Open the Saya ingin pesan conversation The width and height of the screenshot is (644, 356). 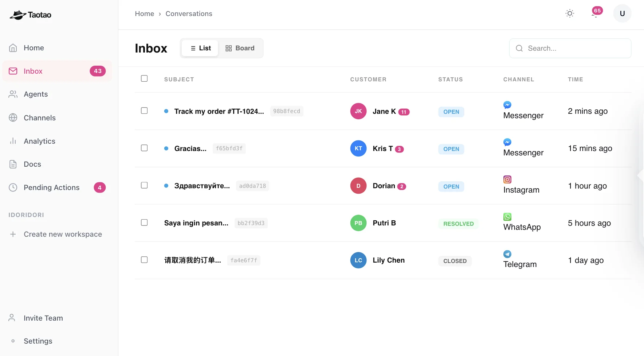click(x=196, y=223)
